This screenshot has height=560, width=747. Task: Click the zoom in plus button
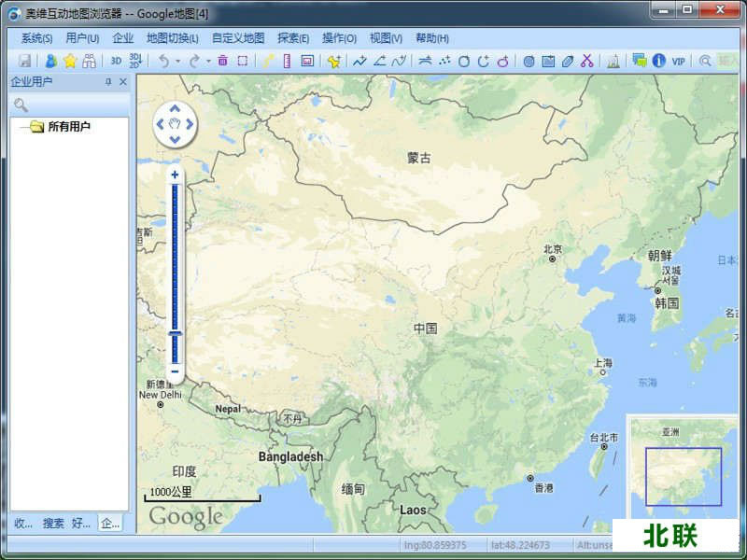pos(175,175)
